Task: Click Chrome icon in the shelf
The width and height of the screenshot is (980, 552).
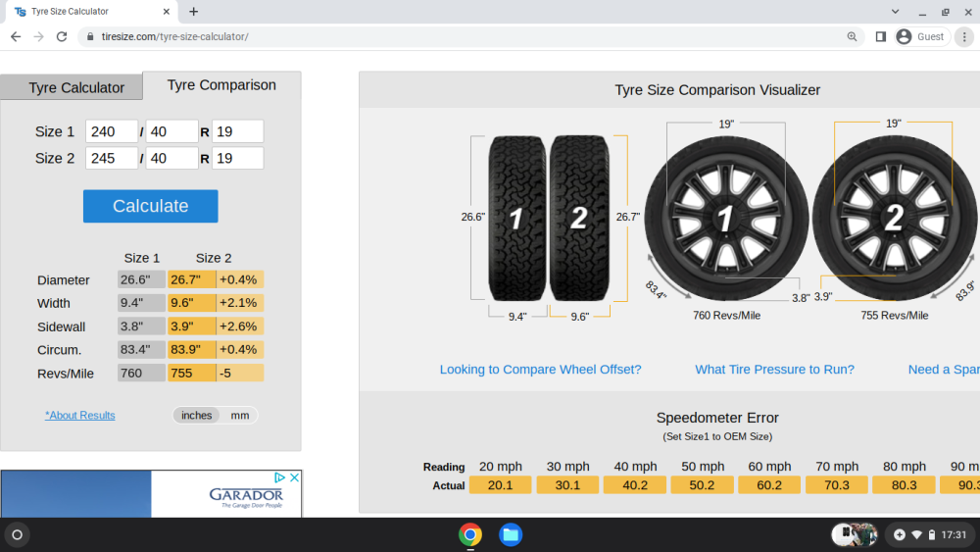Action: point(470,534)
